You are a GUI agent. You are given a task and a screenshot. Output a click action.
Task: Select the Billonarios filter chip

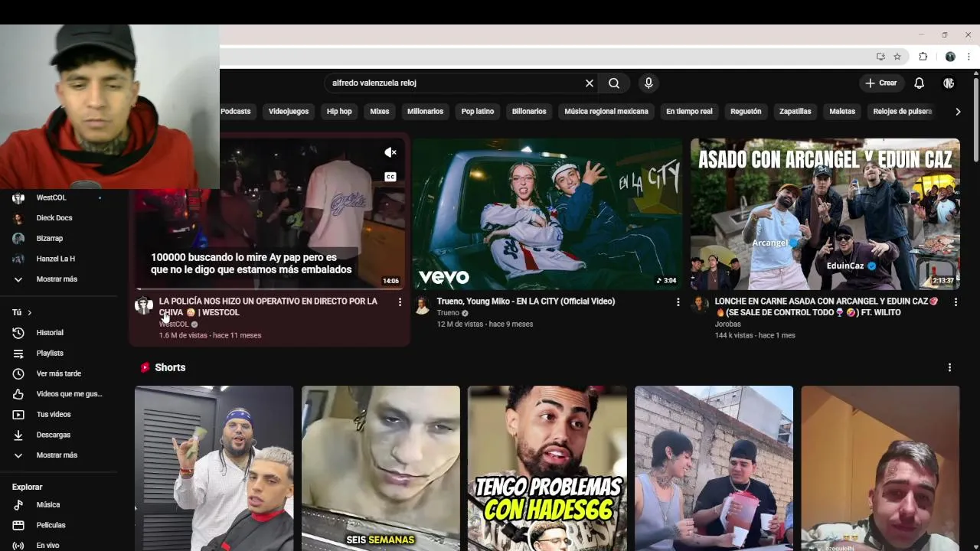(x=529, y=112)
